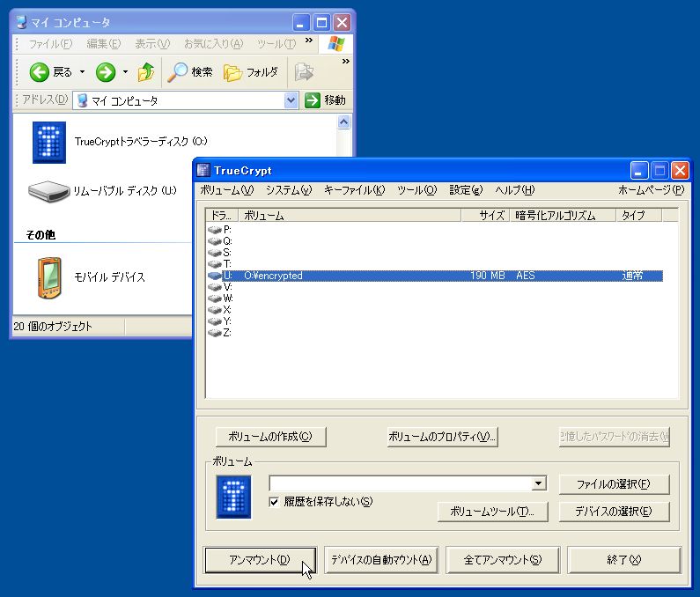
Task: Click the その他 group heading in My Computer
Action: tap(41, 235)
